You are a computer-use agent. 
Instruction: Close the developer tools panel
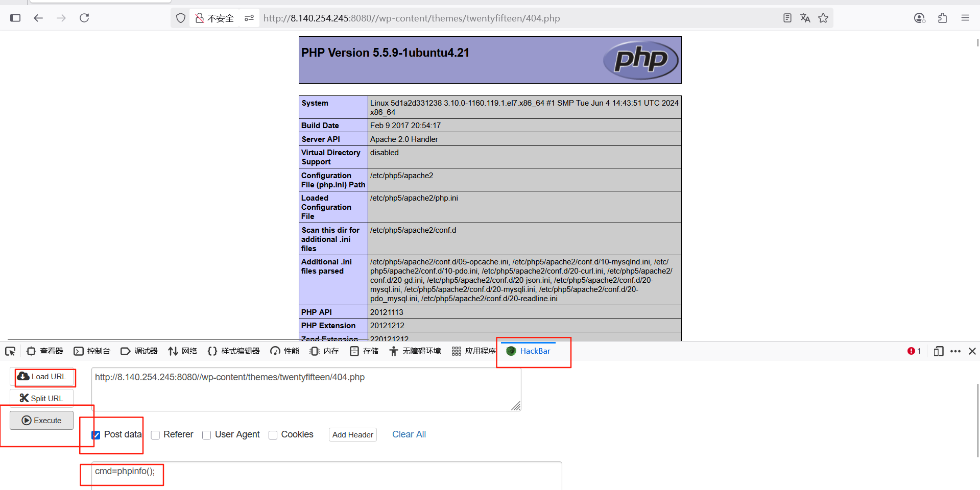[x=972, y=351]
